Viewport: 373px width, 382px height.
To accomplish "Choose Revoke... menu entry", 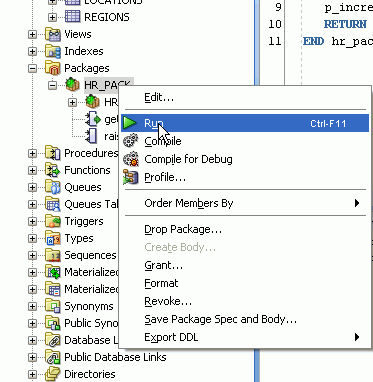I will click(245, 301).
